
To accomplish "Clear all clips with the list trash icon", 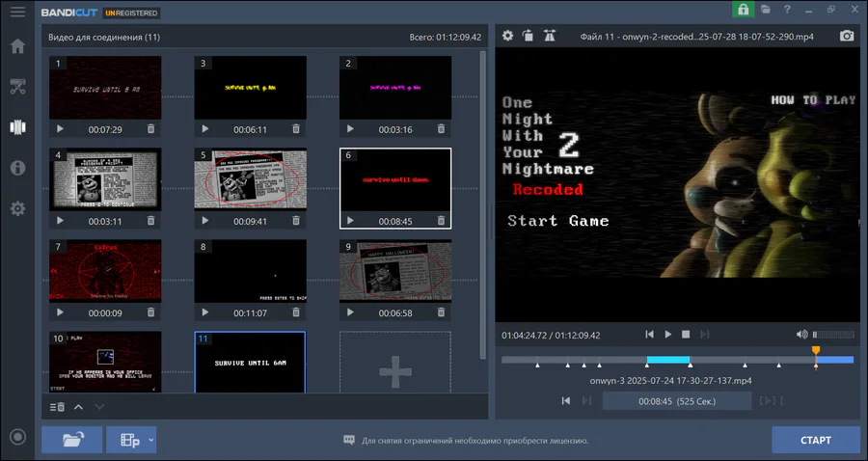I will click(x=57, y=407).
